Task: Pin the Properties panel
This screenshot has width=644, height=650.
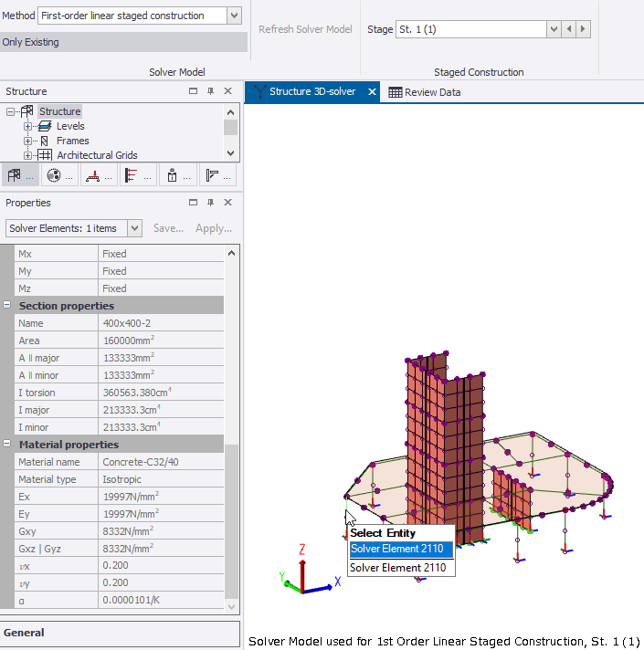Action: coord(210,203)
